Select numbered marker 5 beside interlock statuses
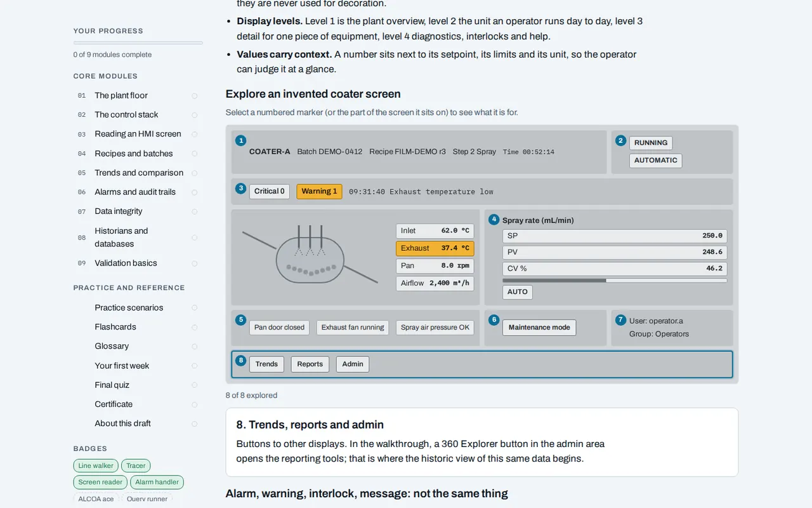This screenshot has width=812, height=508. 240,320
